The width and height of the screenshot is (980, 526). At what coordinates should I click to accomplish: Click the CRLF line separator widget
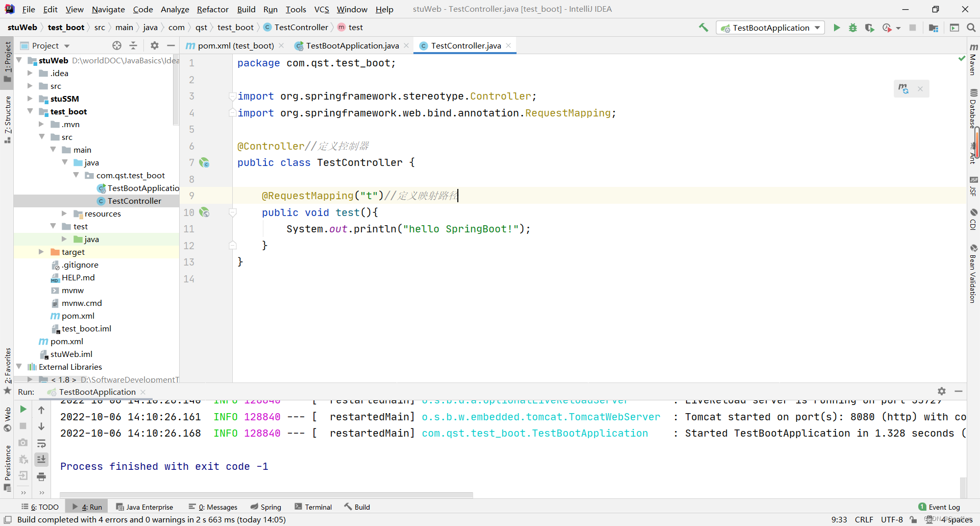864,519
